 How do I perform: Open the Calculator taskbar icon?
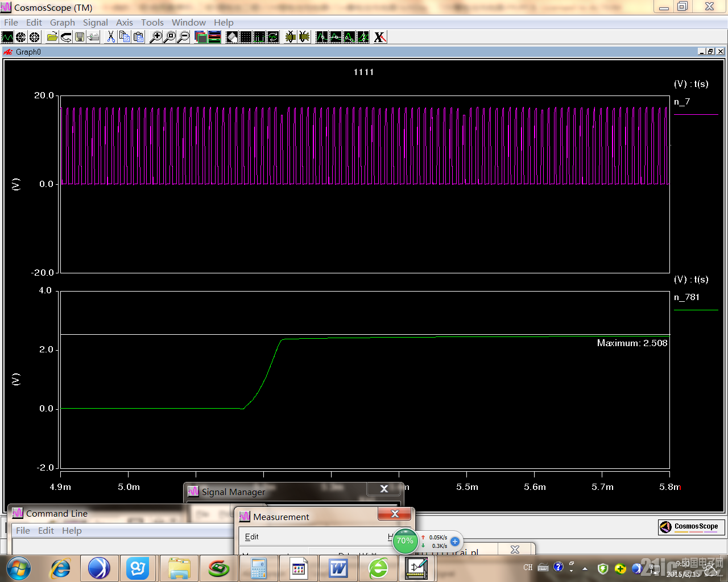pyautogui.click(x=259, y=568)
